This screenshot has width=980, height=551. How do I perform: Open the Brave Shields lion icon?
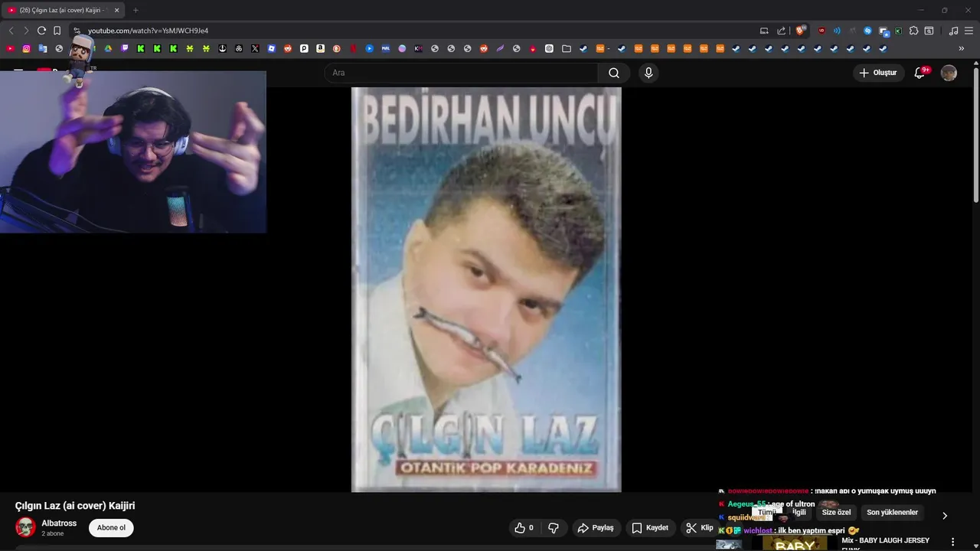(801, 31)
